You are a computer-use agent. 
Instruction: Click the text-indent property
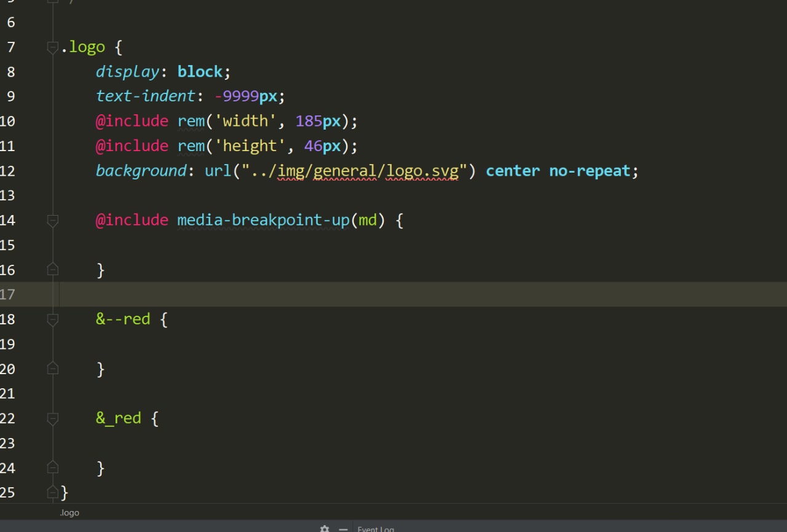pyautogui.click(x=146, y=96)
